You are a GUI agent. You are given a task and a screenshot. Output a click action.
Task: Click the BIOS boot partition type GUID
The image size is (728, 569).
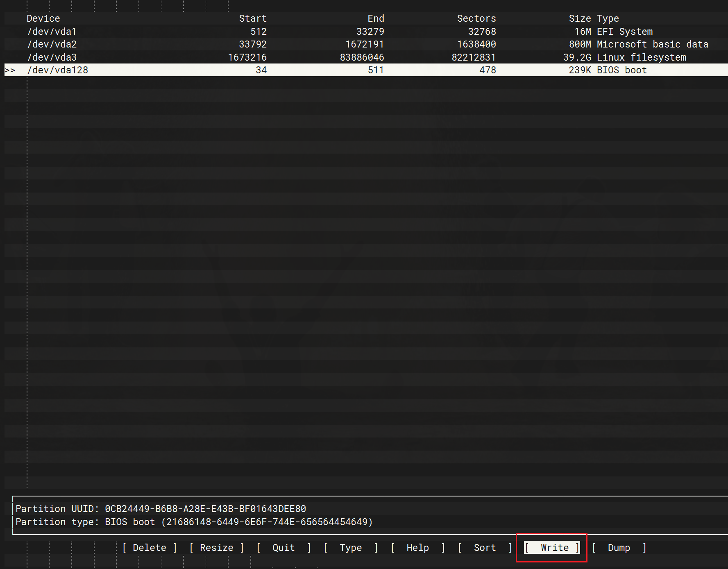[267, 522]
